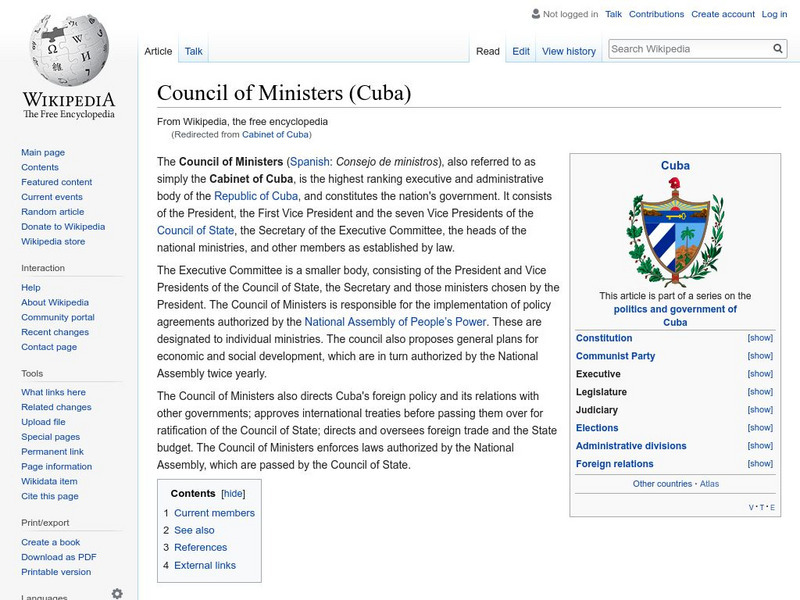
Task: Hide the Contents table
Action: (233, 493)
